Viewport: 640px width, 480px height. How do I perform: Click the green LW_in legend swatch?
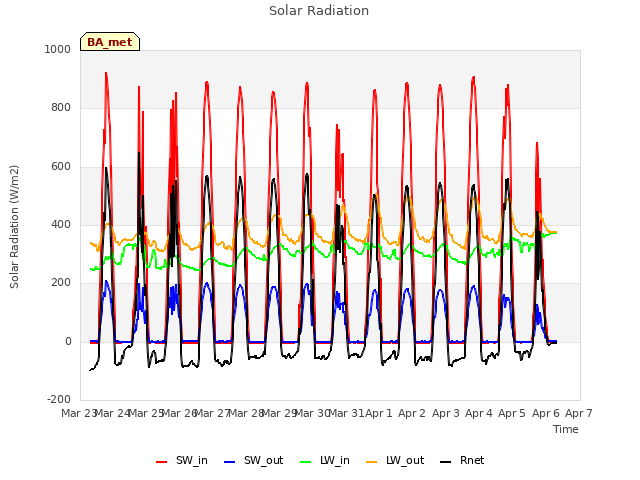click(305, 462)
